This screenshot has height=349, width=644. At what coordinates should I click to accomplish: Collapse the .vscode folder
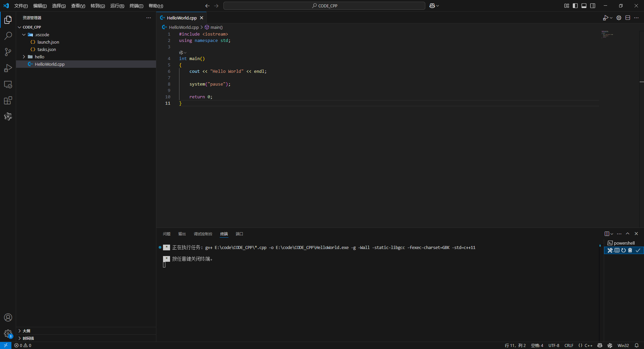pos(24,35)
